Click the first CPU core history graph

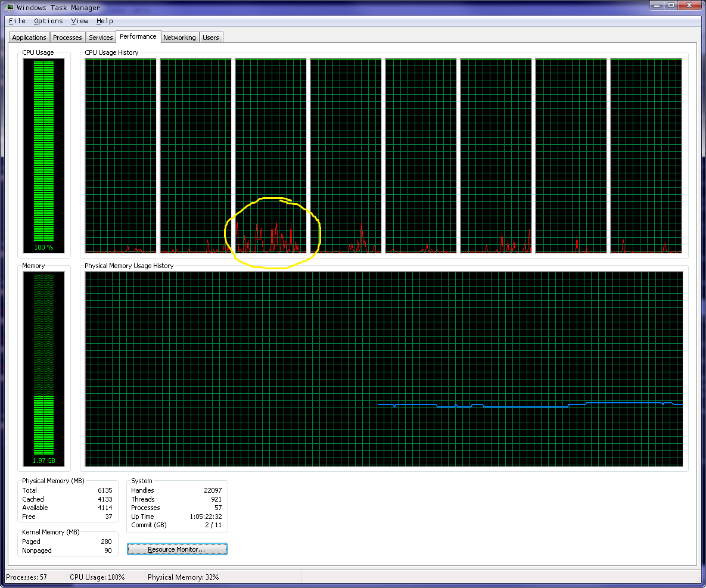click(121, 155)
